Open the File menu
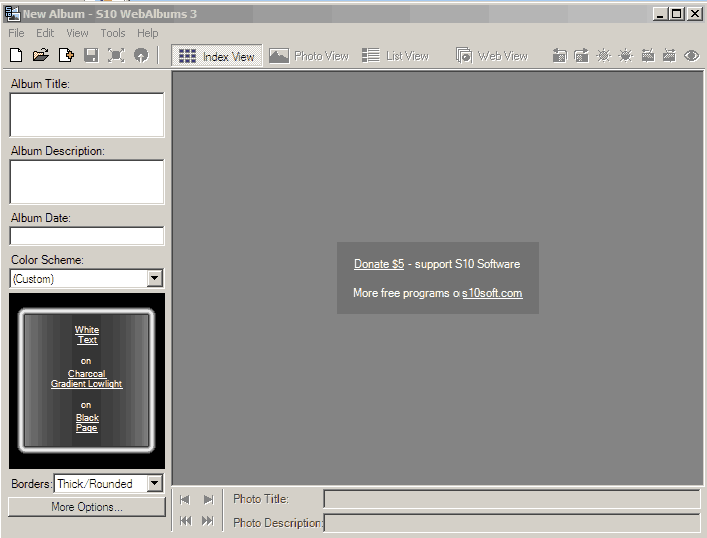The image size is (707, 538). tap(16, 33)
